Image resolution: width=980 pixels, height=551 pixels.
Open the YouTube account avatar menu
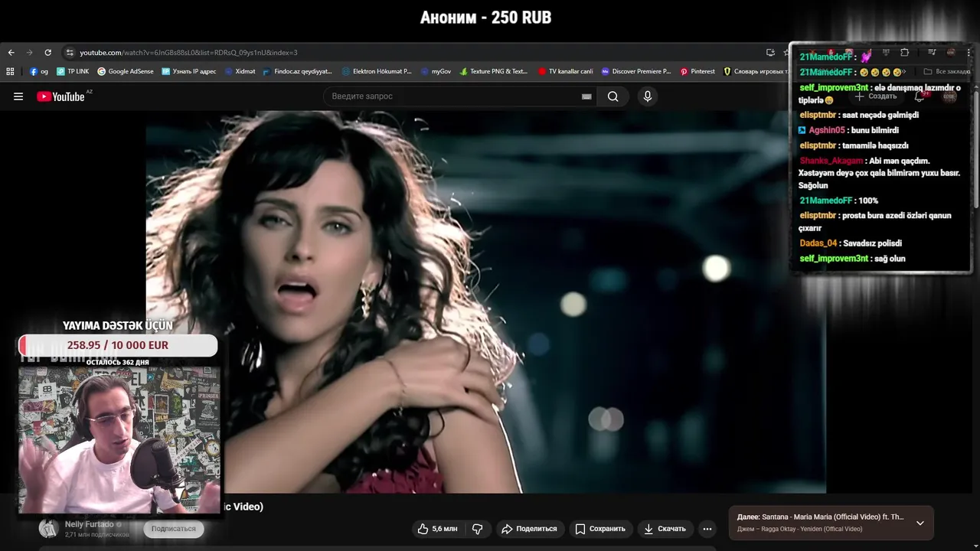click(949, 96)
